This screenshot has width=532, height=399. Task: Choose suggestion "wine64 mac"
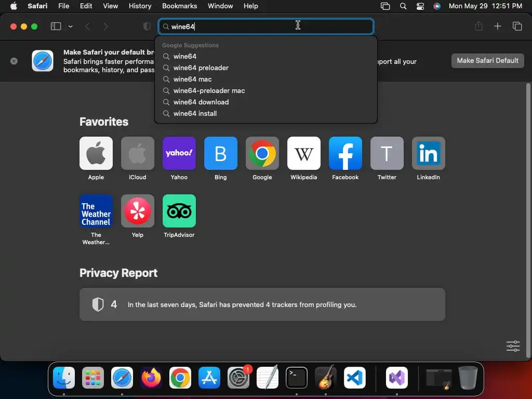click(266, 79)
